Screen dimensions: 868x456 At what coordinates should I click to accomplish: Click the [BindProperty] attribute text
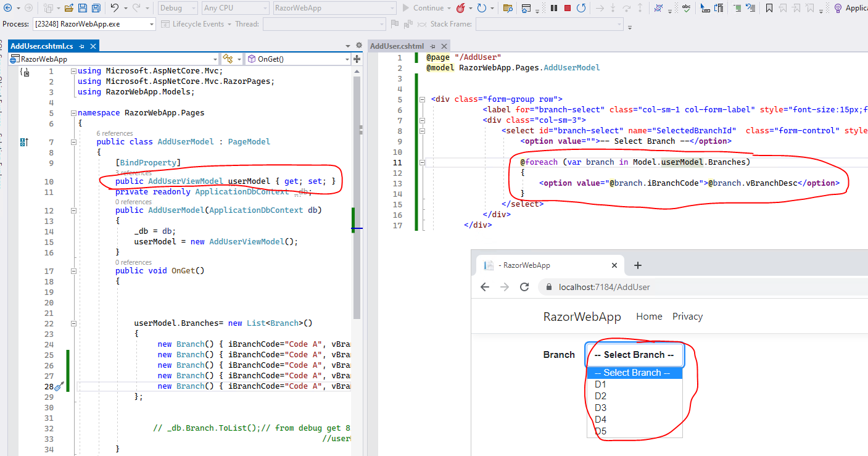click(x=148, y=163)
